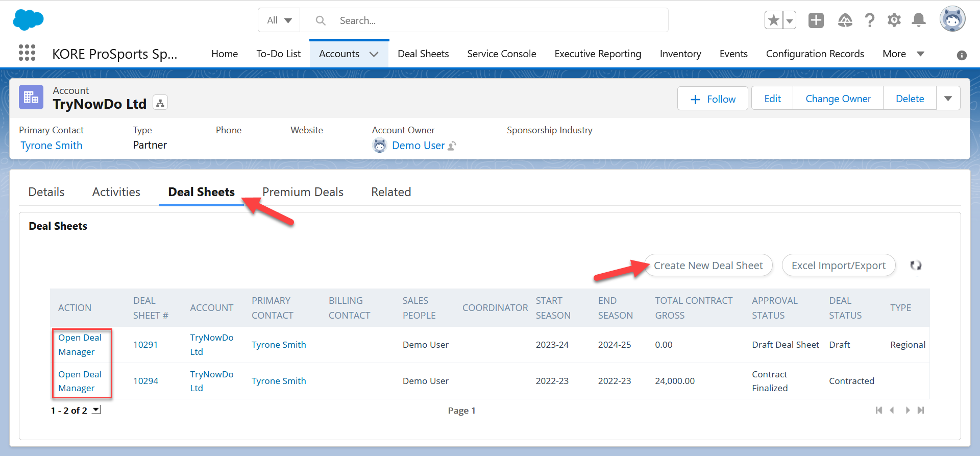Screen dimensions: 980x456
Task: Click the Favorites star icon
Action: coord(774,20)
